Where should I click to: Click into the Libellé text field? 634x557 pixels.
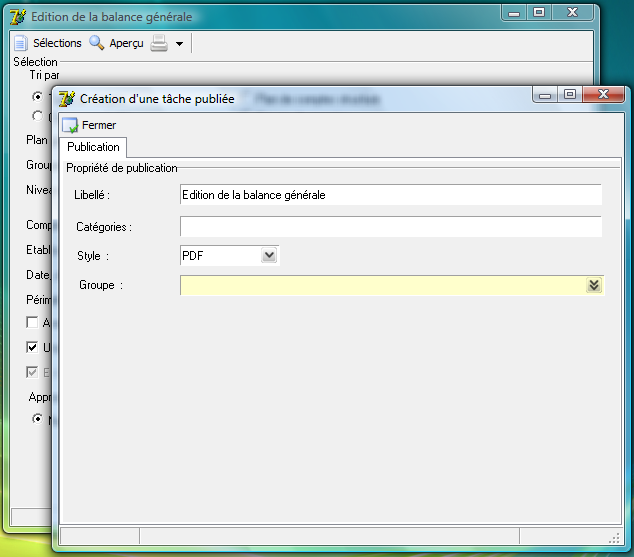pyautogui.click(x=391, y=195)
